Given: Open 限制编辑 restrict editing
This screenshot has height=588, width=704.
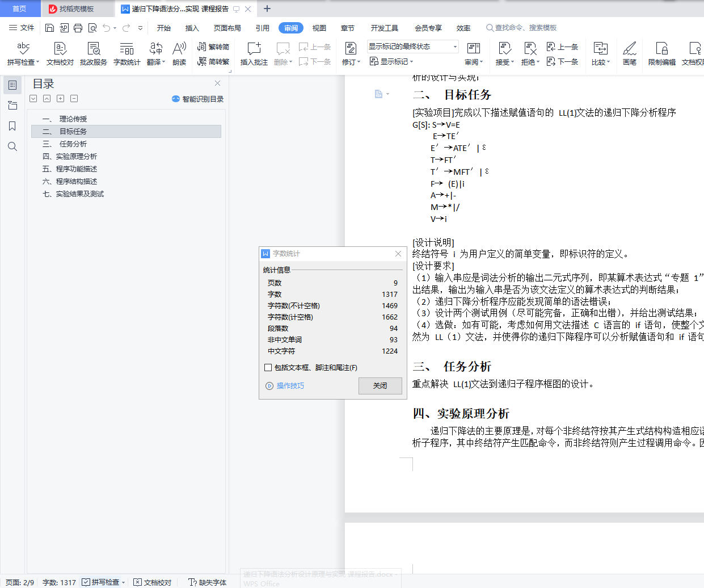Looking at the screenshot, I should [662, 54].
